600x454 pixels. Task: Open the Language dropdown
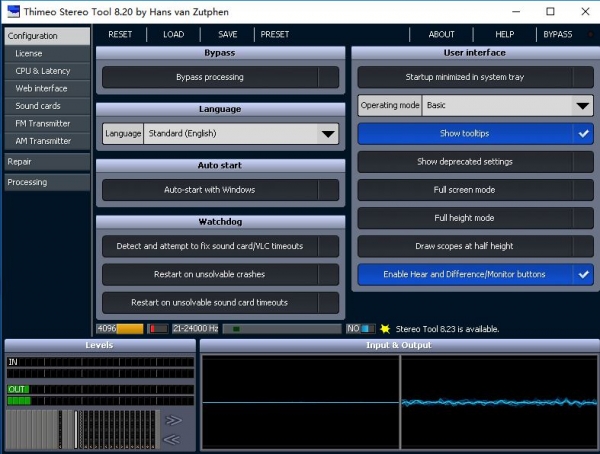tap(326, 133)
